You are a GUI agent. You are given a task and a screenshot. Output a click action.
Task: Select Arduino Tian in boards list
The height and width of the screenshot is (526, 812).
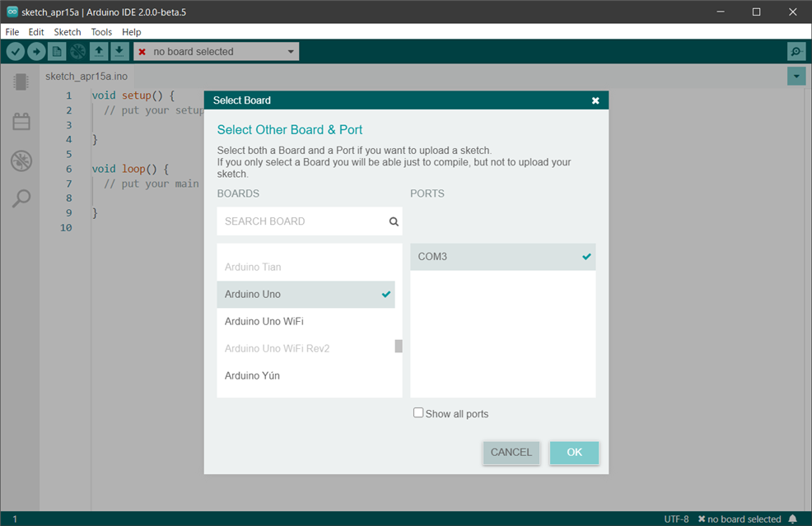[306, 268]
